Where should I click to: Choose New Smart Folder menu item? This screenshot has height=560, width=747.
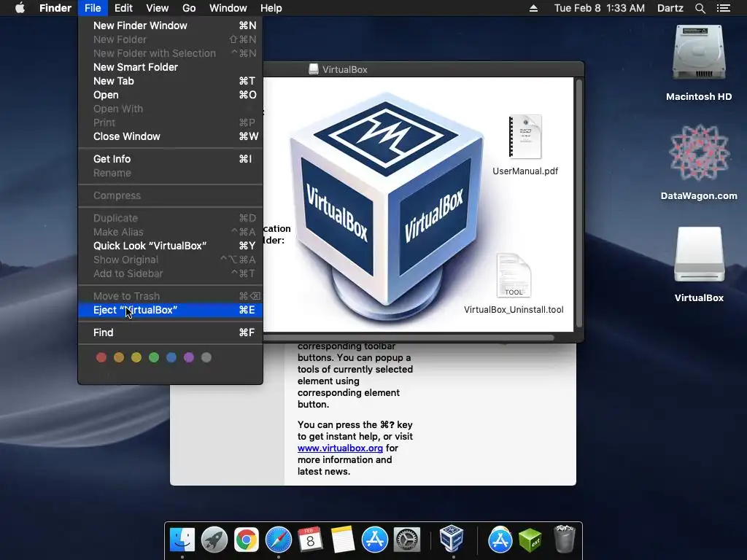[x=171, y=67]
